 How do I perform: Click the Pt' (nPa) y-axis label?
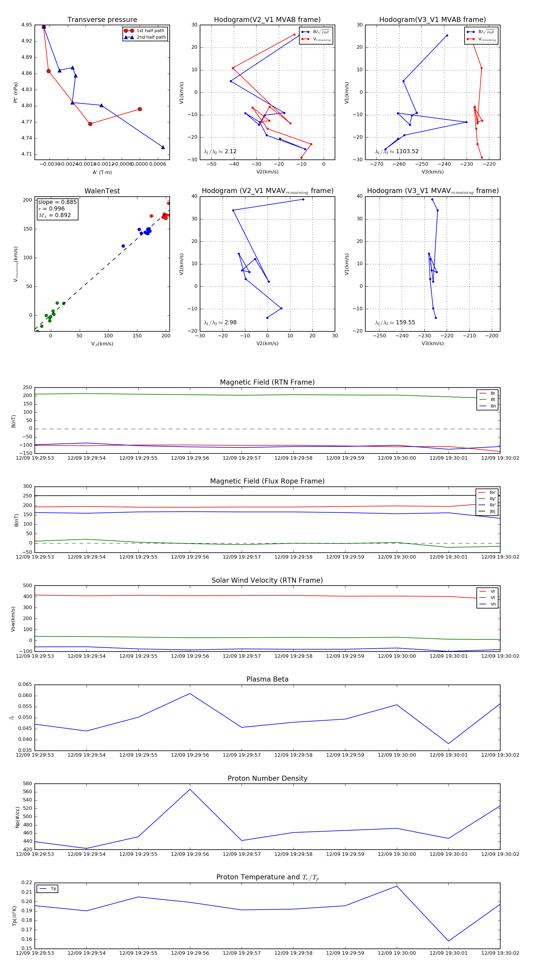(16, 92)
